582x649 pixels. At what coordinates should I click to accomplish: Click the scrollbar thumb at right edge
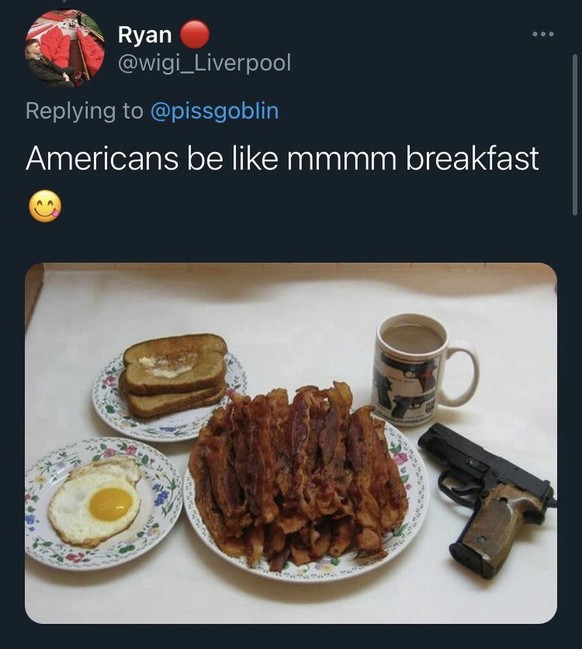pyautogui.click(x=575, y=135)
